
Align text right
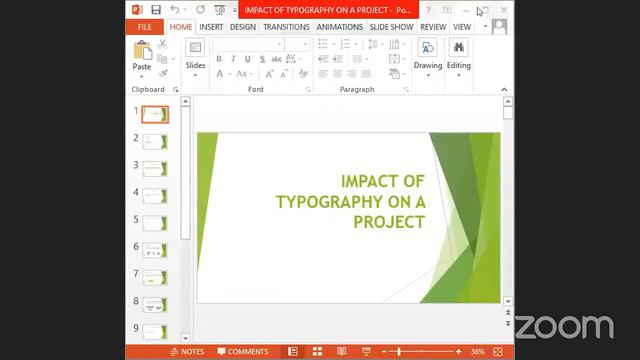coord(351,74)
